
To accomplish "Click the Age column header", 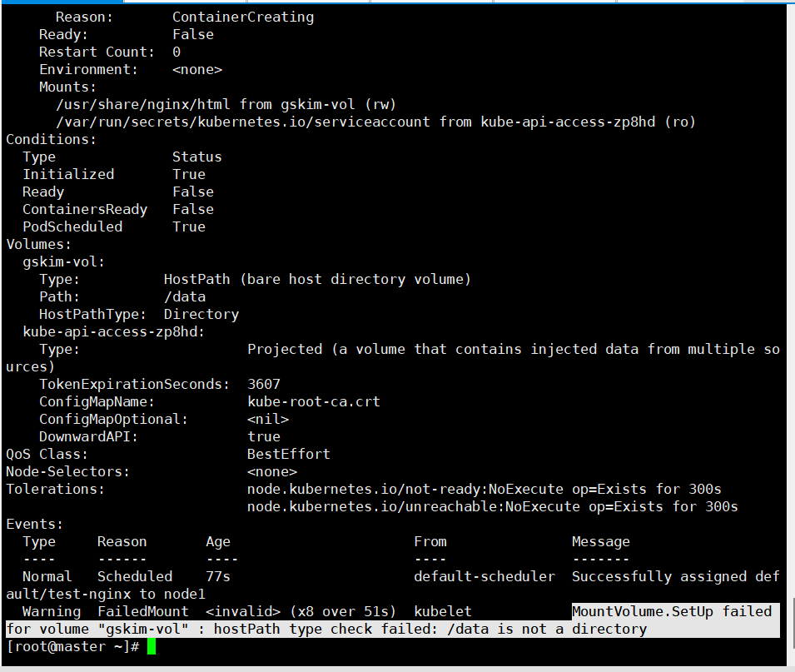I will (x=218, y=542).
